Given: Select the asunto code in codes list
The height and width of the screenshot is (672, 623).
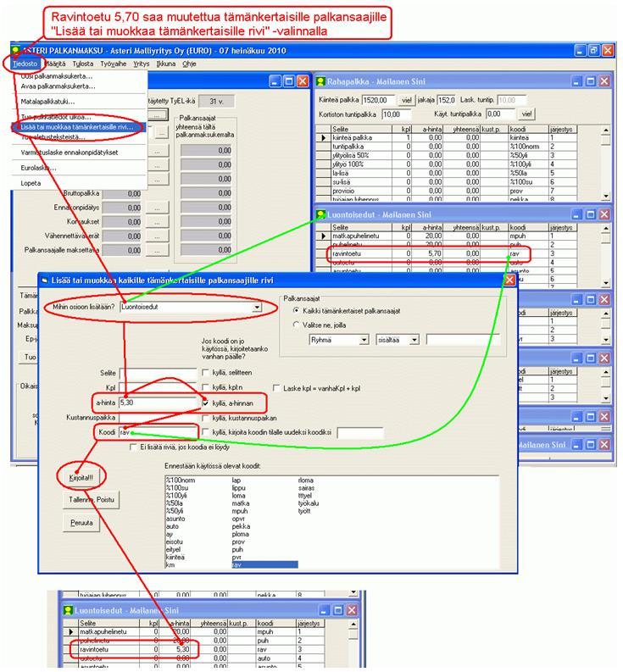Looking at the screenshot, I should (x=175, y=519).
